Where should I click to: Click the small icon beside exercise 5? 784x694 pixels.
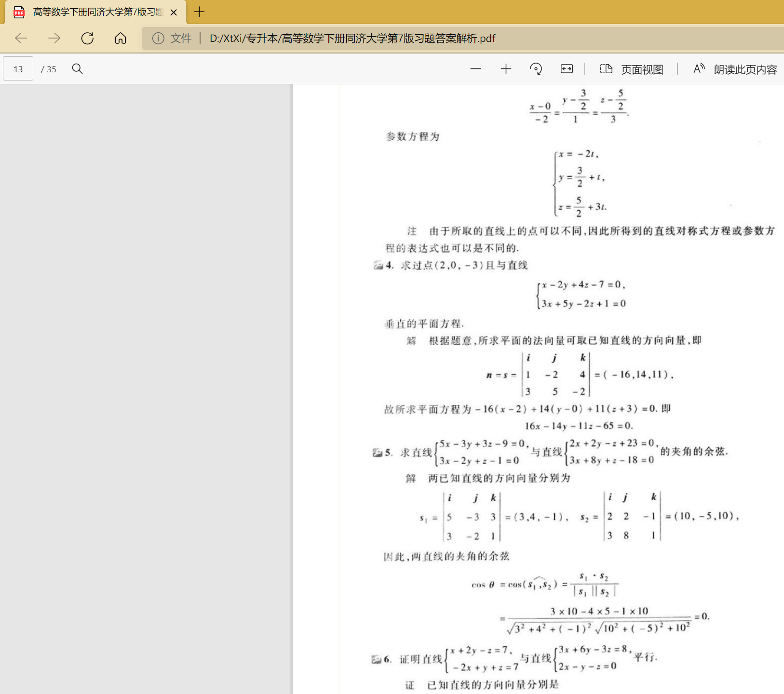pyautogui.click(x=378, y=453)
